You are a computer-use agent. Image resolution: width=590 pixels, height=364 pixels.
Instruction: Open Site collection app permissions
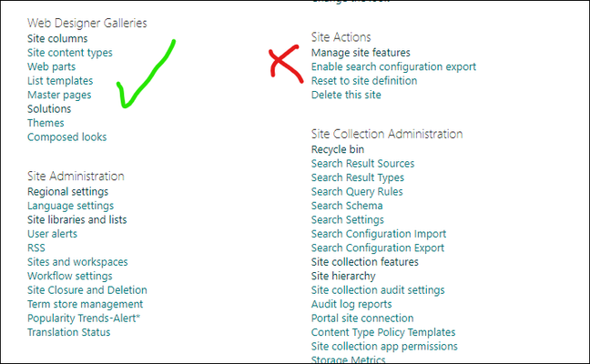[384, 347]
